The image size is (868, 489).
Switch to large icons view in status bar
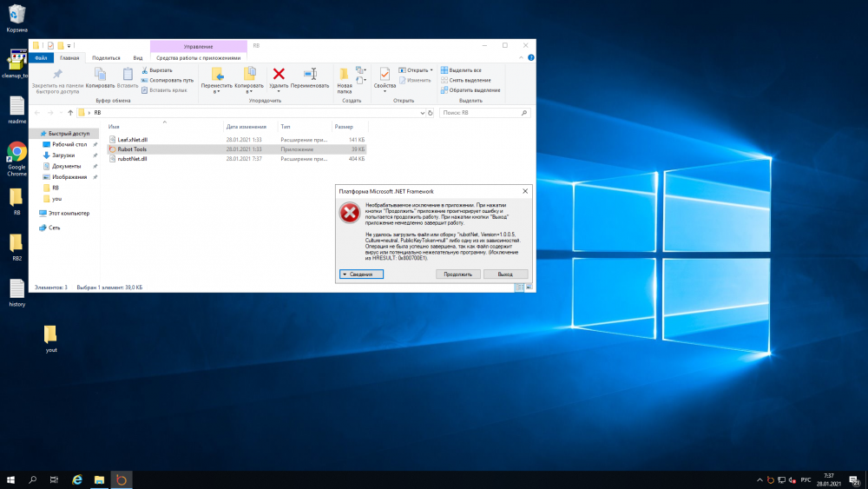(x=529, y=287)
